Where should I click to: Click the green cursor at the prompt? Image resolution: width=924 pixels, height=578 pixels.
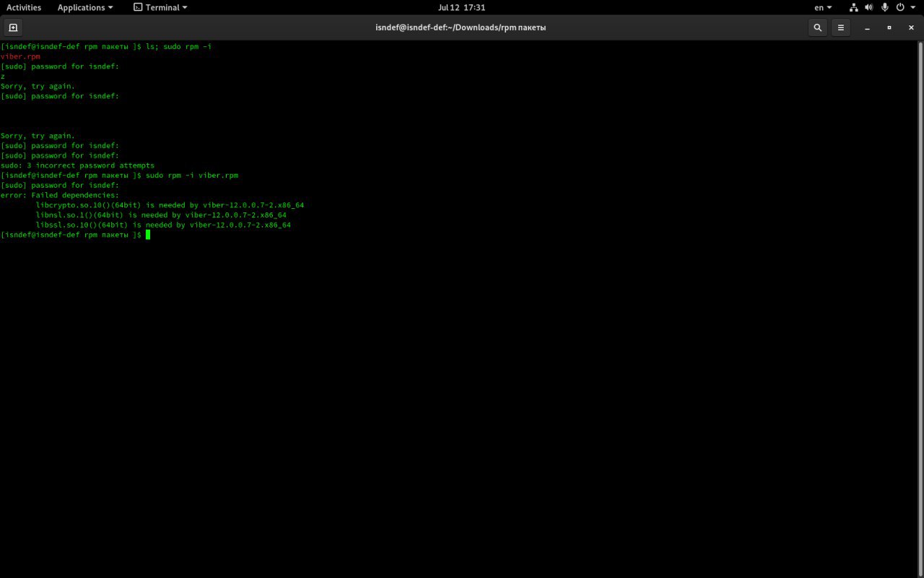pyautogui.click(x=147, y=235)
